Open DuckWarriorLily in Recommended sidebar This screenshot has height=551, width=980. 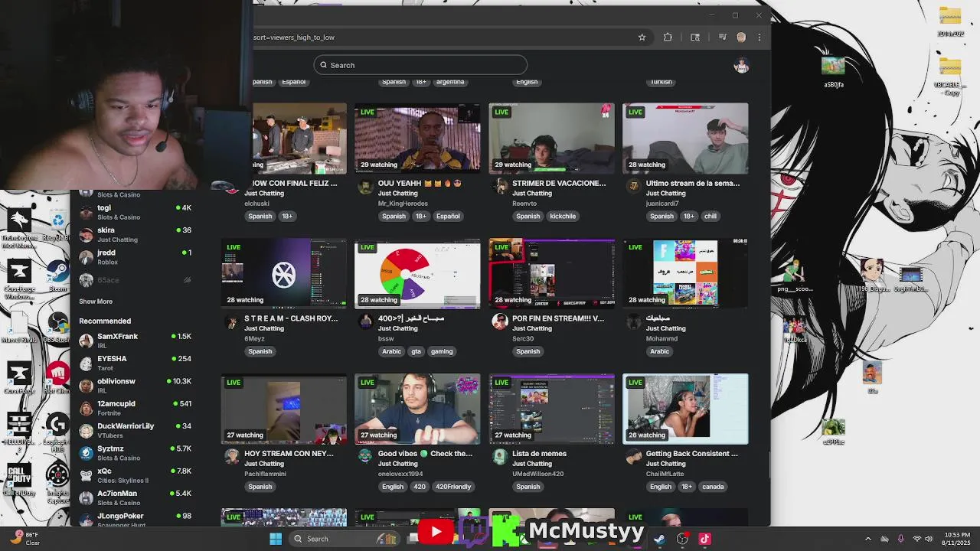pos(135,430)
